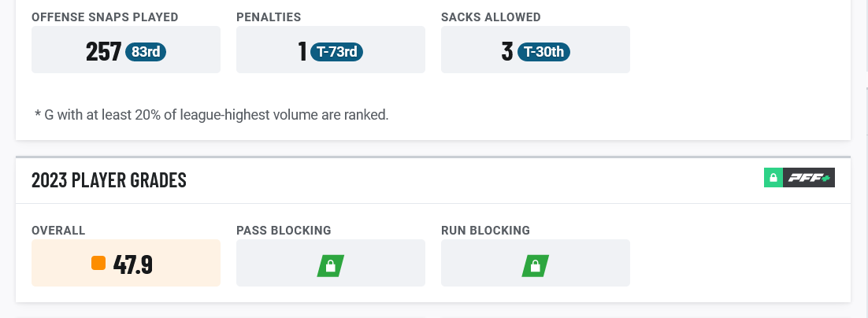
Task: Click the 83rd rank badge
Action: click(x=146, y=52)
